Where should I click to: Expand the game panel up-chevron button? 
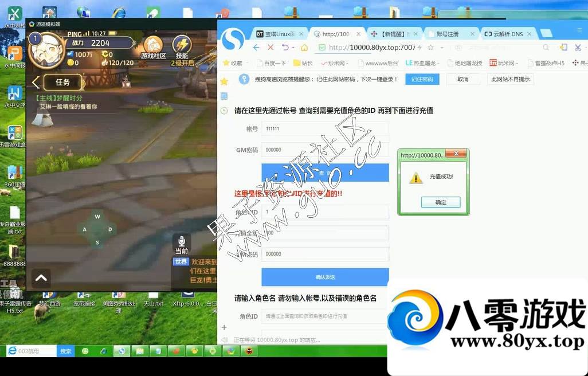point(41,278)
